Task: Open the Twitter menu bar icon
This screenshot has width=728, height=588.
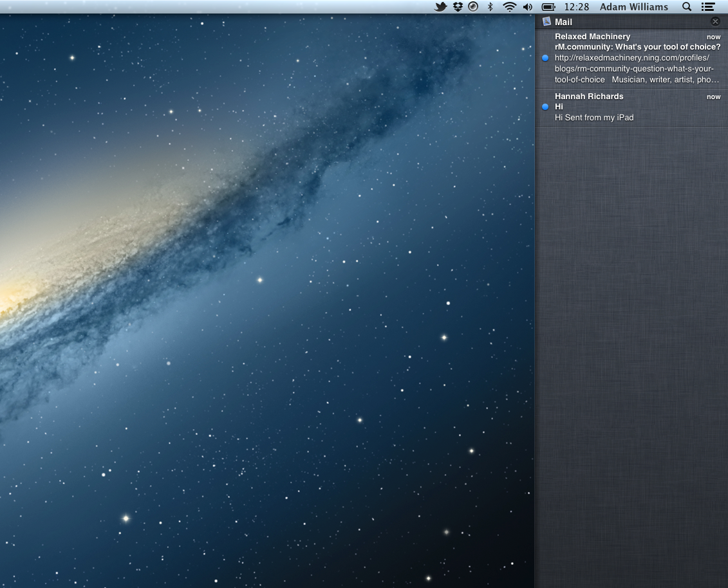Action: 441,6
